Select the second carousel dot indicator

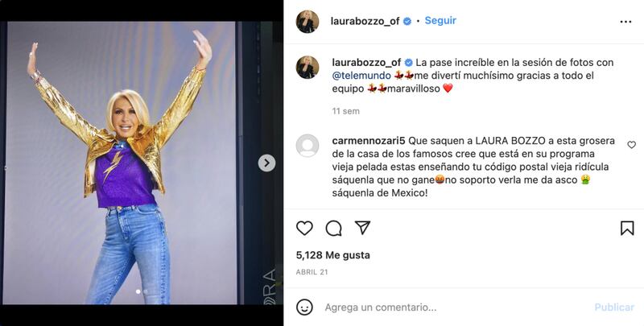coord(145,291)
